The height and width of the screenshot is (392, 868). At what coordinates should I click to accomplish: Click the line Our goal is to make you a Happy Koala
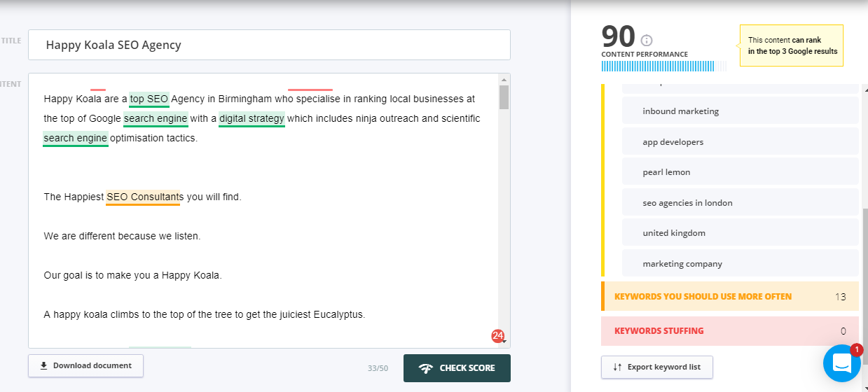point(132,276)
